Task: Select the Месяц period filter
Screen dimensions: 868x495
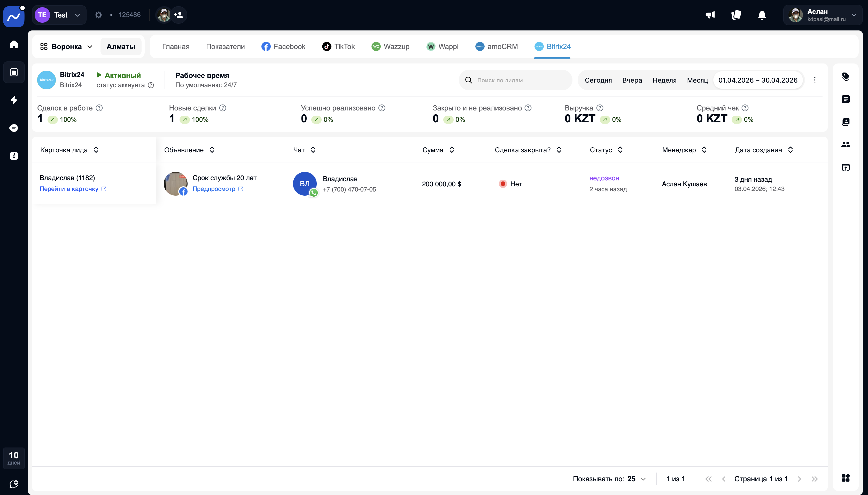Action: (x=697, y=80)
